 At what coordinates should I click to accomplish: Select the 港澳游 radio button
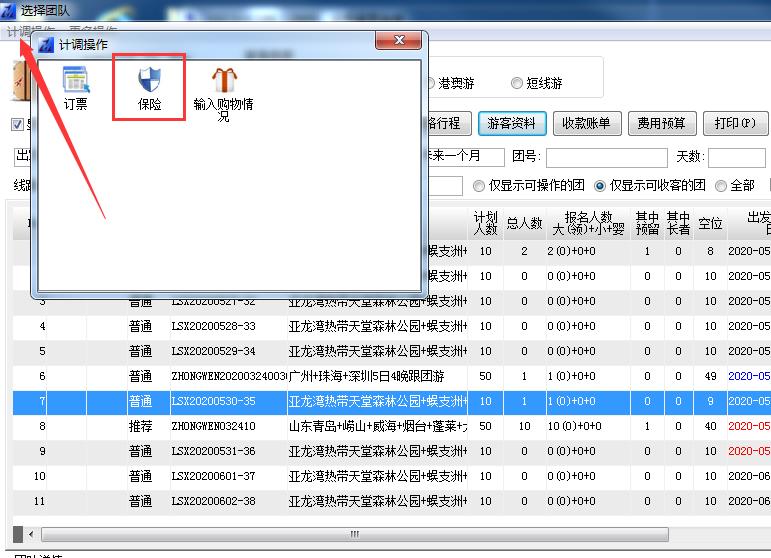pos(430,84)
